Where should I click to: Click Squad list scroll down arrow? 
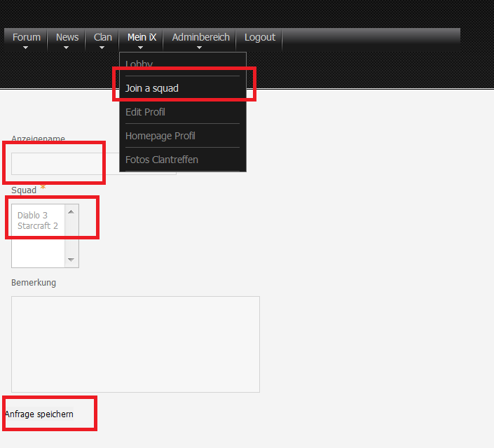tap(71, 260)
